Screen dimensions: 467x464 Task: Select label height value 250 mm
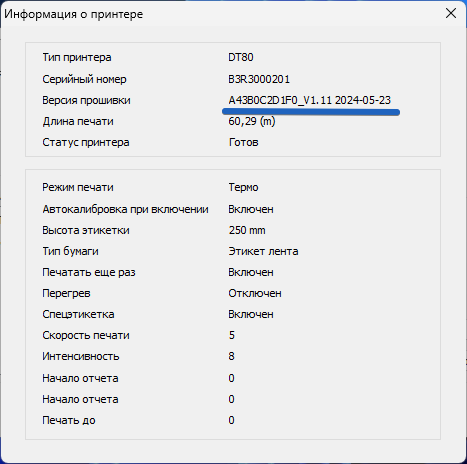(247, 230)
